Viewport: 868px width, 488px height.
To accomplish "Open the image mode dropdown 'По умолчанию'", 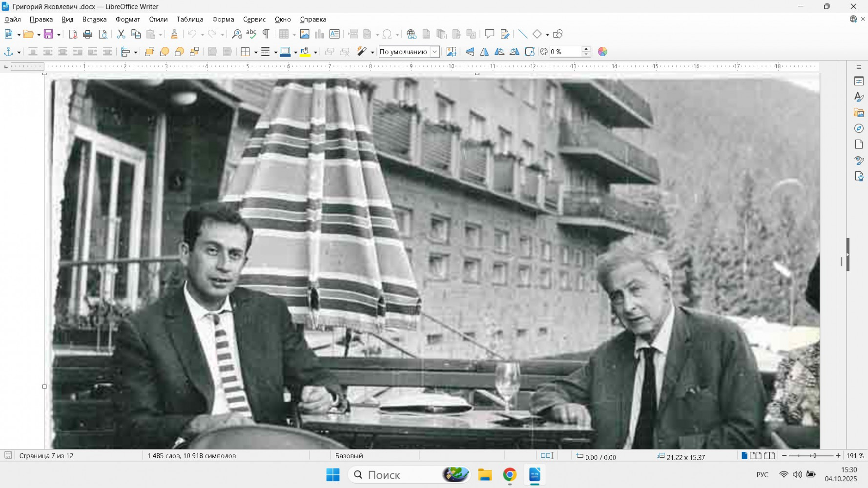I will 434,52.
